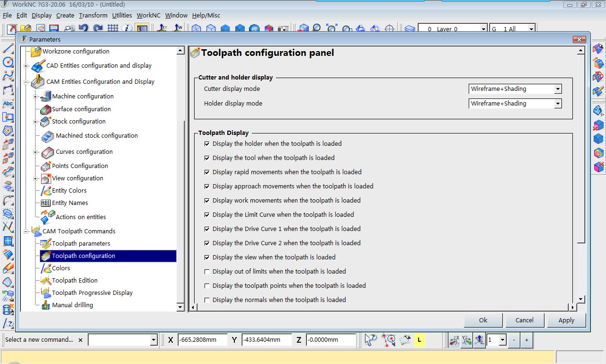The image size is (606, 364).
Task: Toggle the grid icon in top toolbar
Action: point(113,28)
